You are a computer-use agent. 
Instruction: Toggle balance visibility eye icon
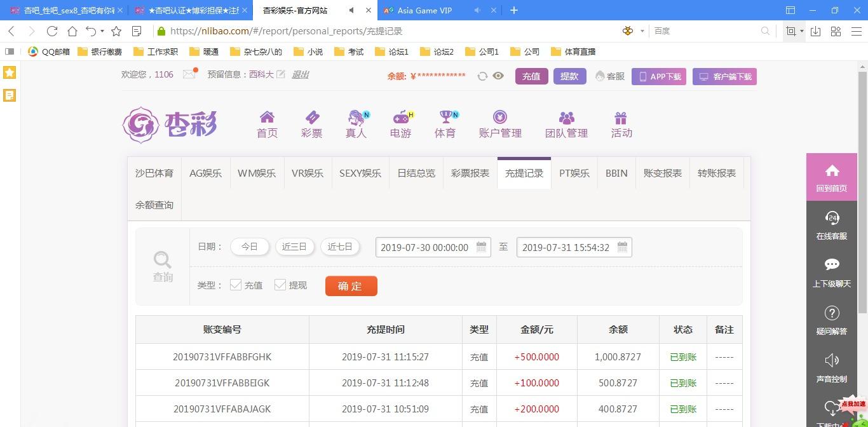click(x=498, y=76)
